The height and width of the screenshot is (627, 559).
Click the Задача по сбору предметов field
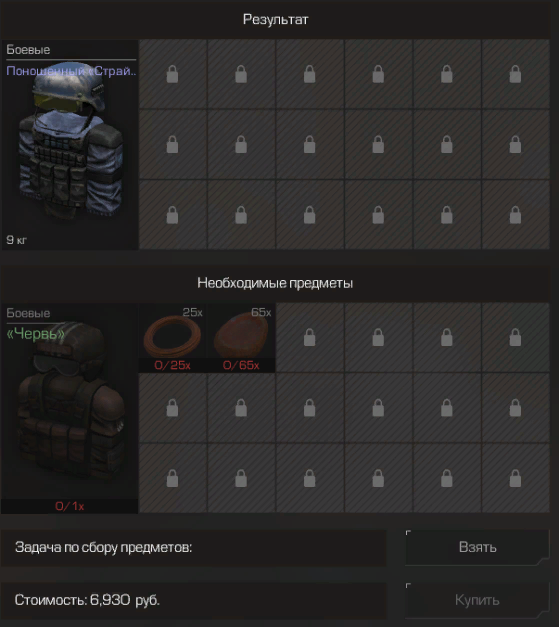194,547
